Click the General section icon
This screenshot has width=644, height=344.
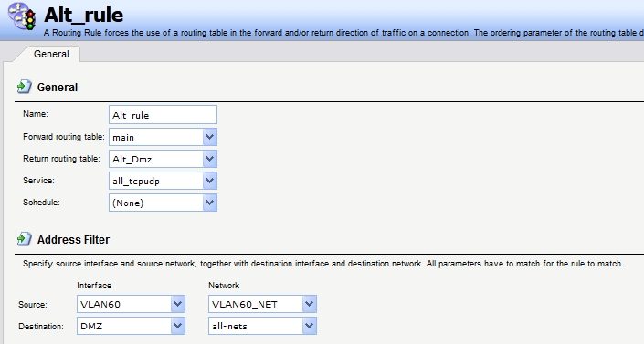tap(25, 87)
